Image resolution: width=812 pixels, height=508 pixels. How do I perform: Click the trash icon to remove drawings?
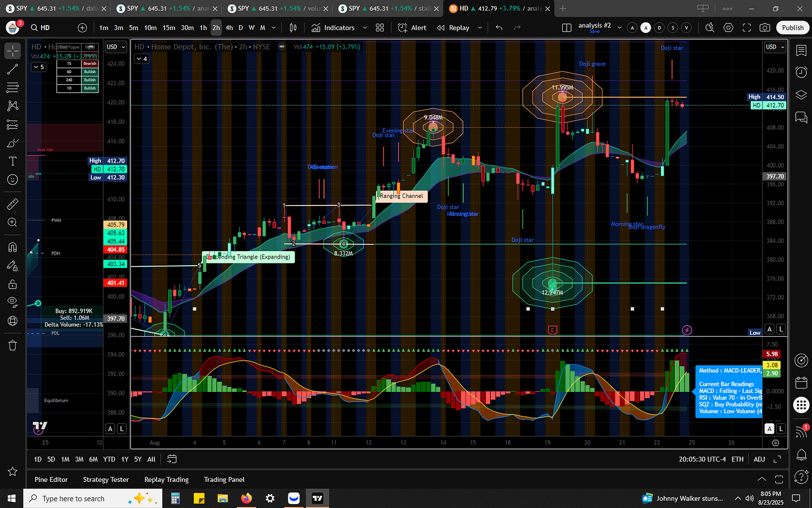click(x=12, y=346)
